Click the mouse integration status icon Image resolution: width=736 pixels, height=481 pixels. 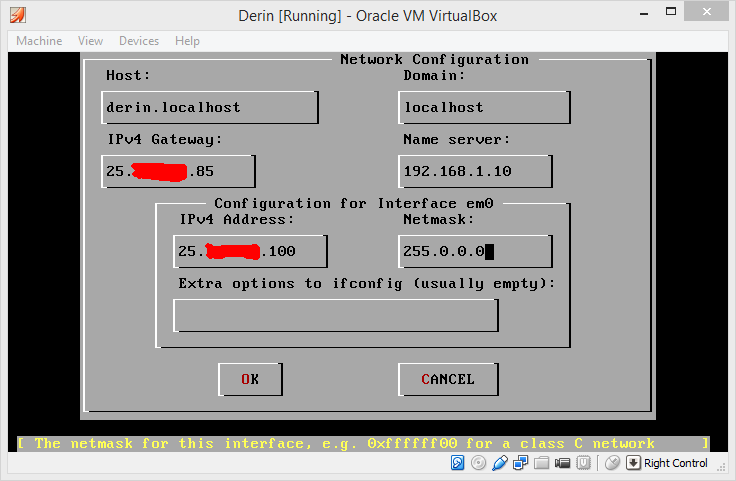click(x=613, y=463)
